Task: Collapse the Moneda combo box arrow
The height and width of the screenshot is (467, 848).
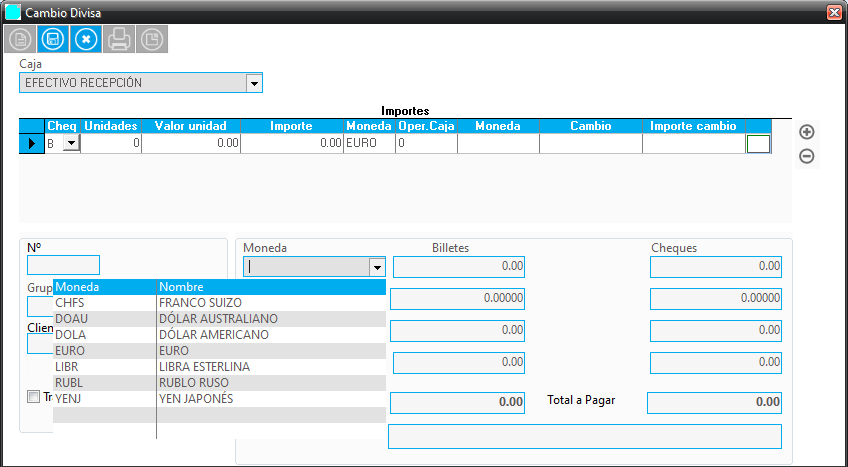Action: point(377,267)
